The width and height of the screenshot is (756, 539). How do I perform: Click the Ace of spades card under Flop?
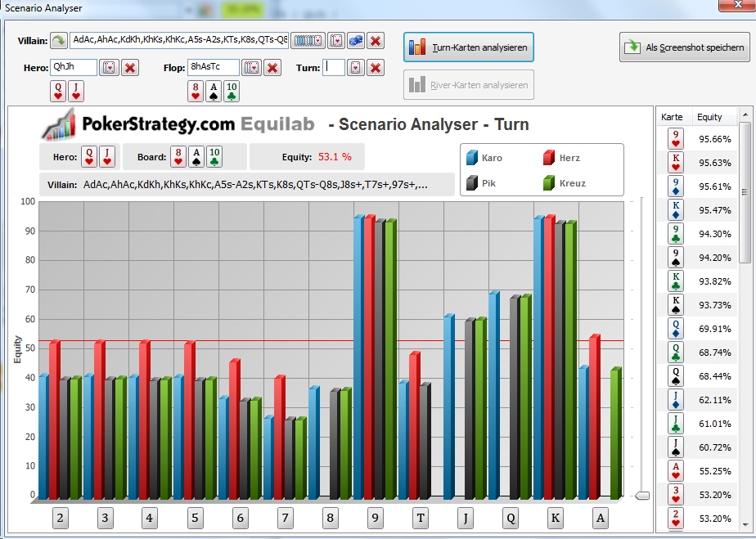pyautogui.click(x=214, y=91)
